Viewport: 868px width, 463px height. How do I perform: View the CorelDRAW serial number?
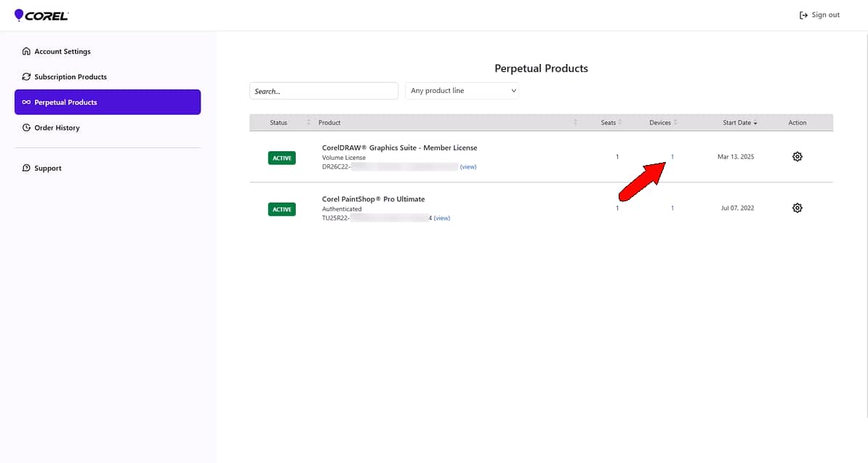tap(468, 166)
